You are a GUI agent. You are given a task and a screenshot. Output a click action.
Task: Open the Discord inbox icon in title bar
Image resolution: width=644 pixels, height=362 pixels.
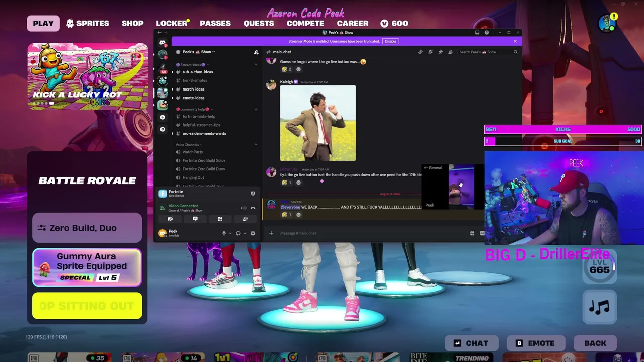click(477, 33)
